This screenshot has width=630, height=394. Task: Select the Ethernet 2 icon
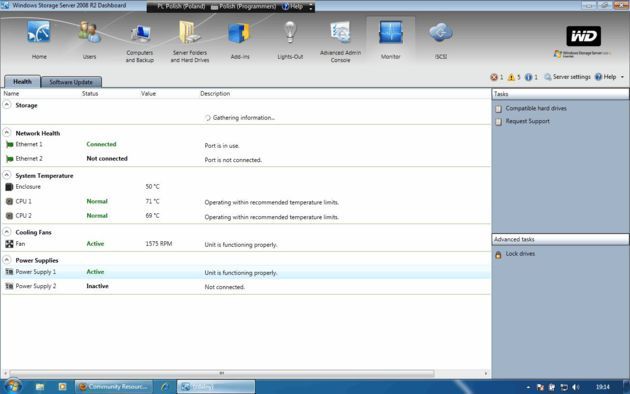[9, 159]
